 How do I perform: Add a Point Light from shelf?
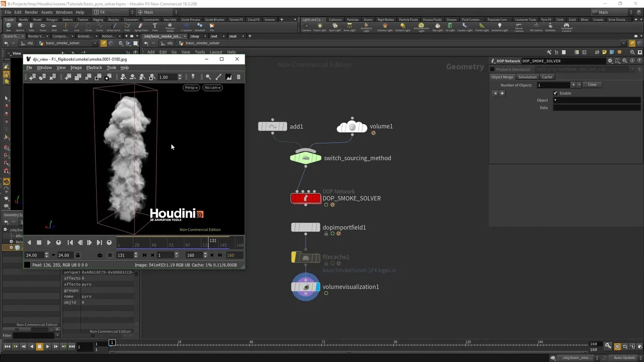pyautogui.click(x=320, y=27)
